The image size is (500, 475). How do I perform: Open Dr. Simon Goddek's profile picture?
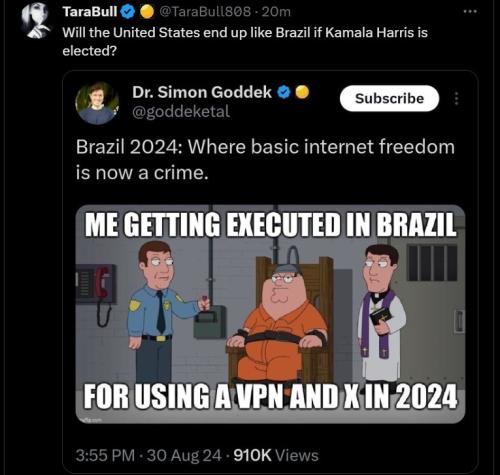pos(97,103)
